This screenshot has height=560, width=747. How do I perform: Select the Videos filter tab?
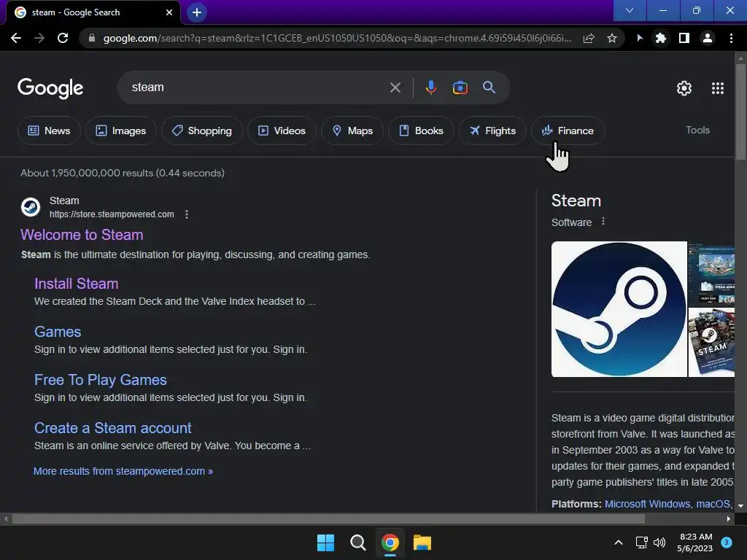(x=282, y=131)
